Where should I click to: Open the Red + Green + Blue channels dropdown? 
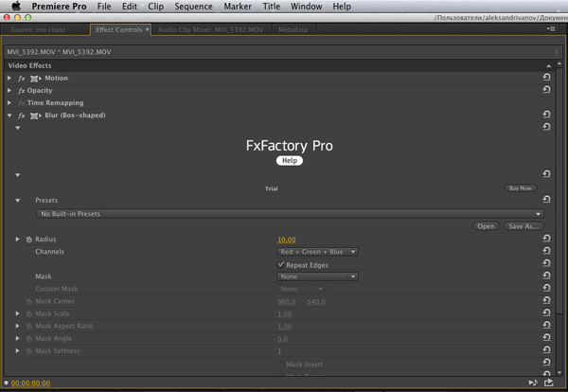click(x=317, y=252)
